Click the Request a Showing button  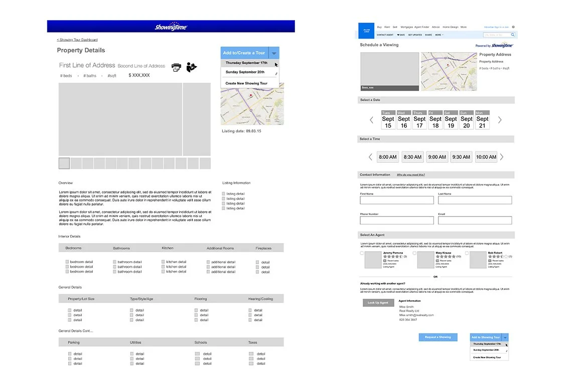[x=438, y=337]
